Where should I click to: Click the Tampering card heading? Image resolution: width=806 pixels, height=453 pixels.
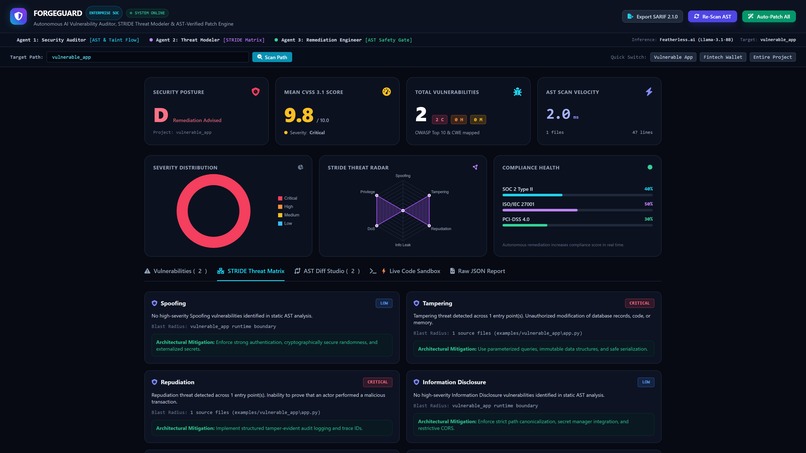pyautogui.click(x=437, y=303)
